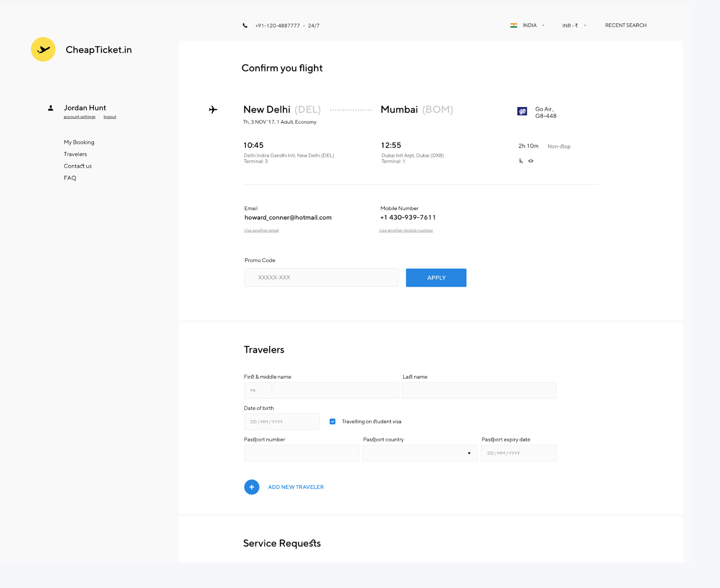Focus the Last name field
Image resolution: width=720 pixels, height=588 pixels.
coord(479,390)
